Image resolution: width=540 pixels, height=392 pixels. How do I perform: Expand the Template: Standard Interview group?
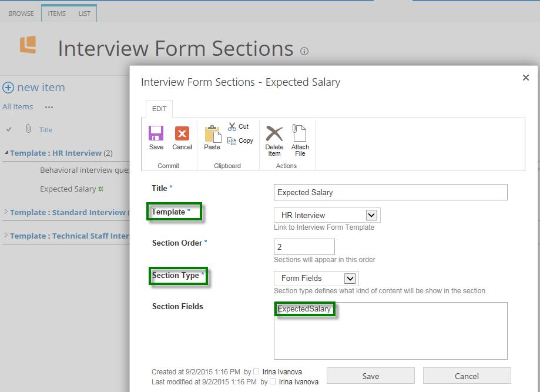point(6,212)
